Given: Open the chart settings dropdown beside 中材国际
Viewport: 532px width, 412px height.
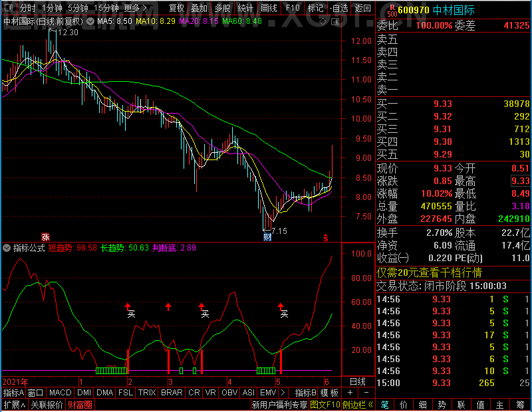Looking at the screenshot, I should click(x=90, y=22).
